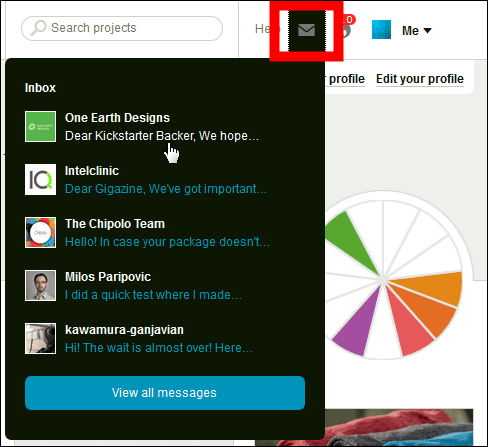488x447 pixels.
Task: Click the kawamura-ganjavian avatar image
Action: pyautogui.click(x=40, y=338)
